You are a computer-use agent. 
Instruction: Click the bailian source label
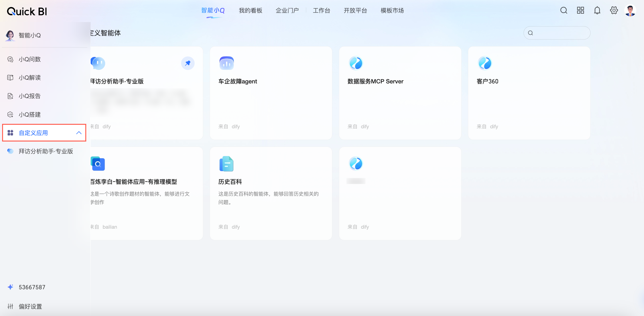110,227
